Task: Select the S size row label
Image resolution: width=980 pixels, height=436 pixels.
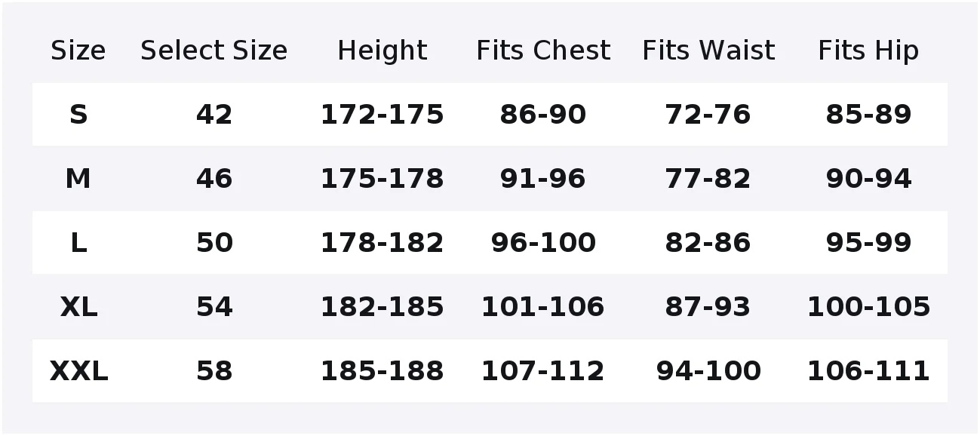Action: [x=78, y=115]
